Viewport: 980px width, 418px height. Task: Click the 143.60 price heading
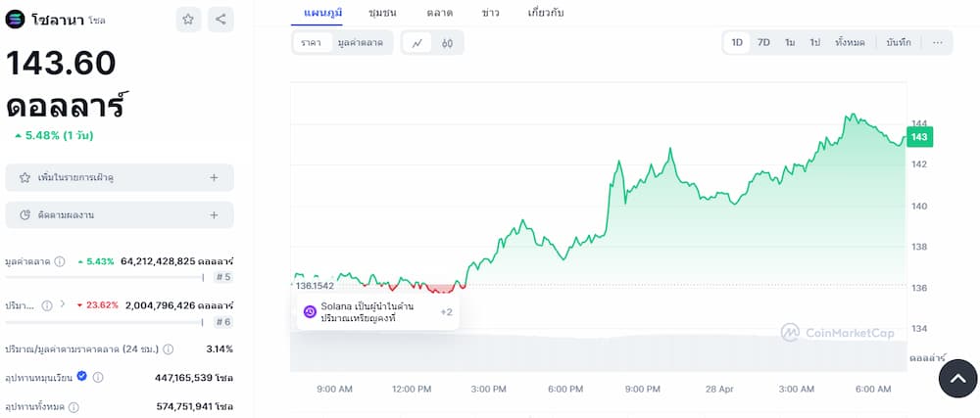coord(61,63)
